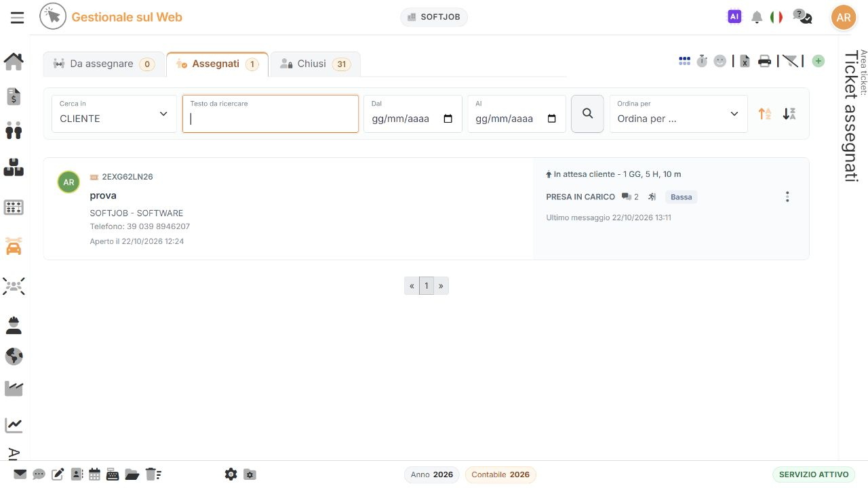Open the calendar icon in bottom bar

point(94,474)
